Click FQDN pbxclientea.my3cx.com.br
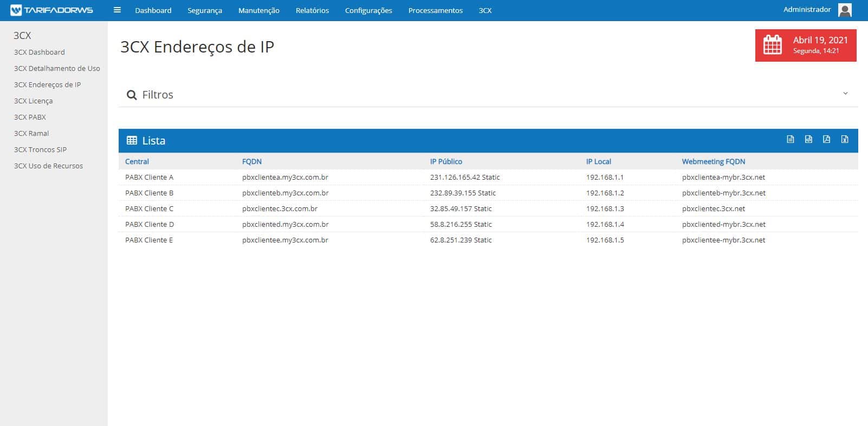868x426 pixels. pos(285,177)
